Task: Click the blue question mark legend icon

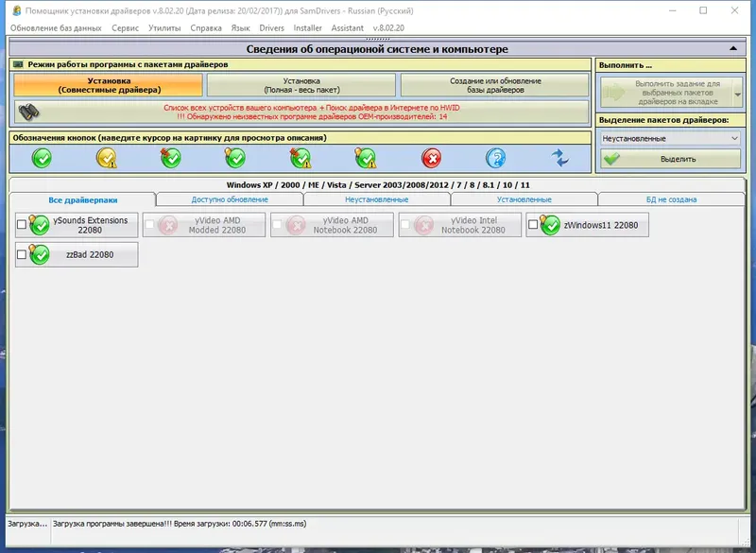Action: coord(495,158)
